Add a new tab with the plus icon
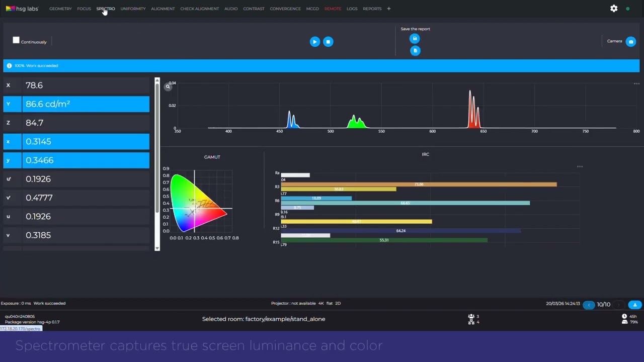This screenshot has width=644, height=362. pos(388,9)
